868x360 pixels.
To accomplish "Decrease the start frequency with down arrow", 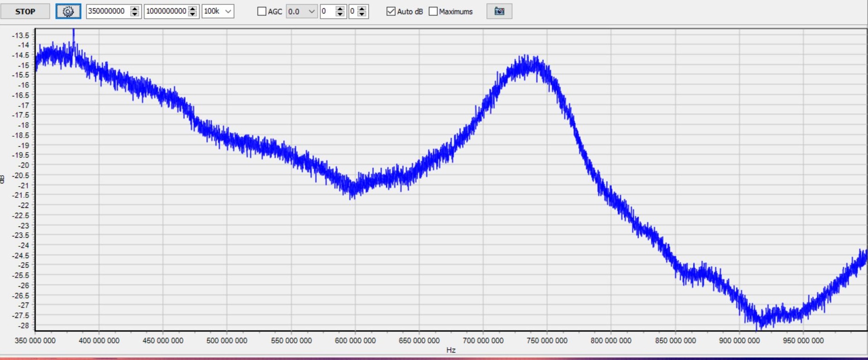I will tap(135, 14).
